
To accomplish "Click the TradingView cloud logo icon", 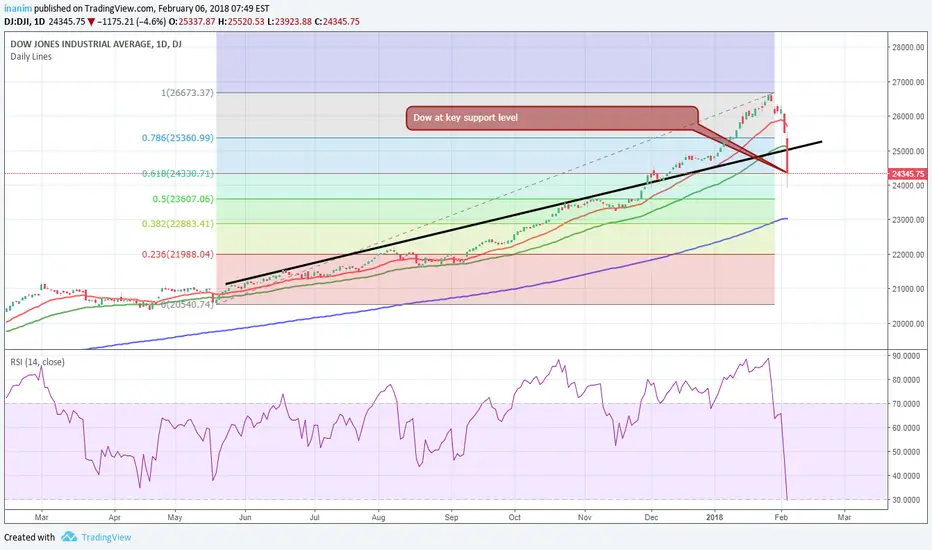I will coord(69,537).
